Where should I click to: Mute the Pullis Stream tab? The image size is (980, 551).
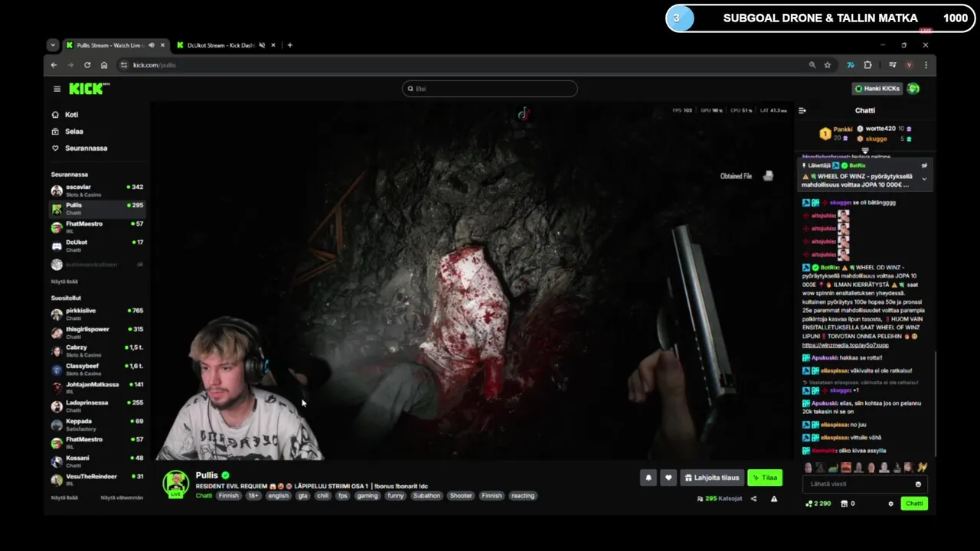[x=151, y=45]
